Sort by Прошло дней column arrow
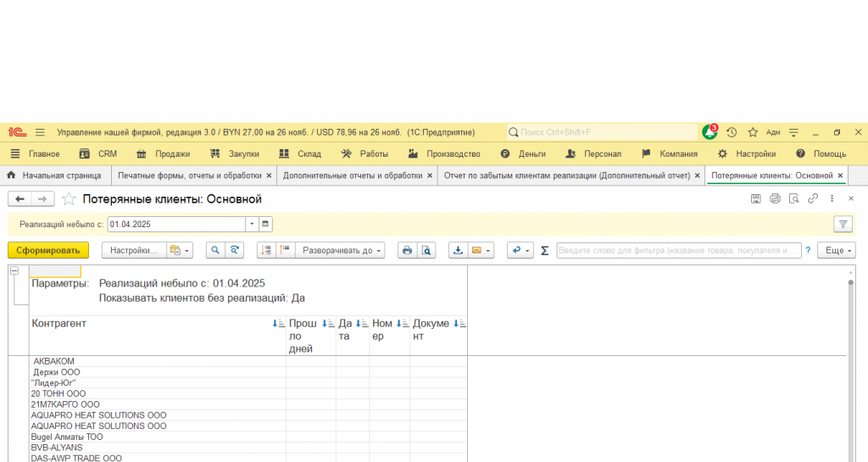 (328, 324)
